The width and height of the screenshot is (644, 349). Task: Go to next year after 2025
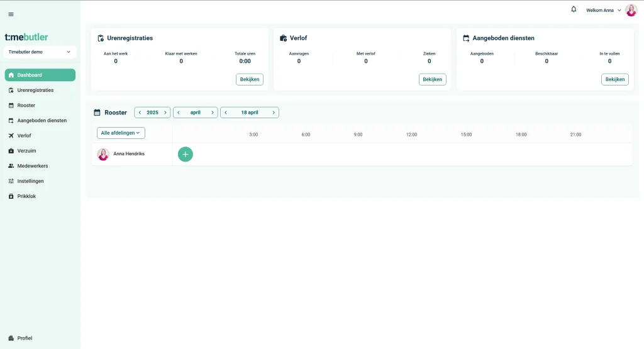pos(165,113)
